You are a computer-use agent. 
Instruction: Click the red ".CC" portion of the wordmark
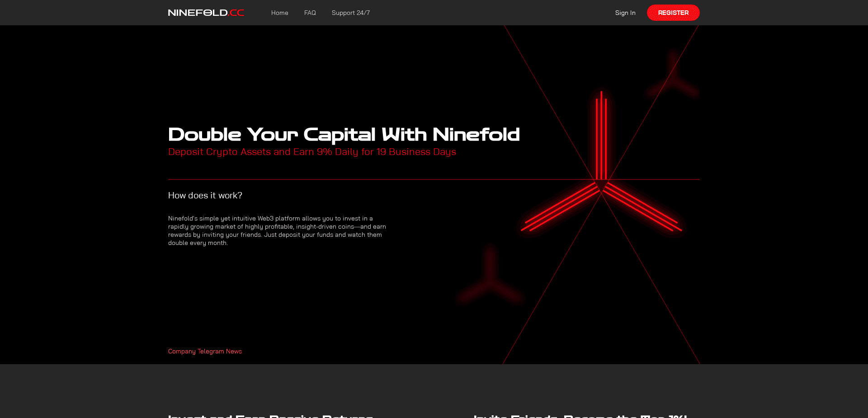click(x=236, y=13)
